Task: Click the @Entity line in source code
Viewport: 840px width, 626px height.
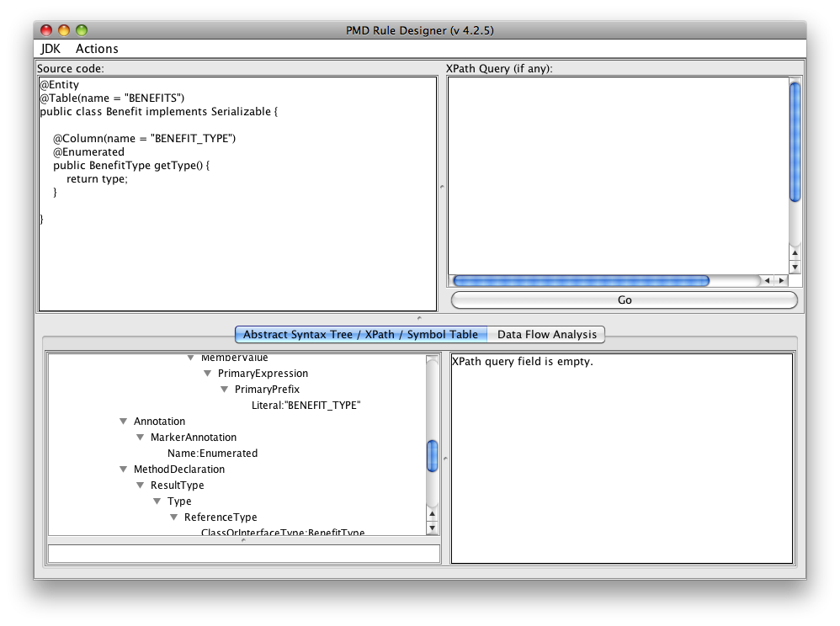Action: pyautogui.click(x=60, y=85)
